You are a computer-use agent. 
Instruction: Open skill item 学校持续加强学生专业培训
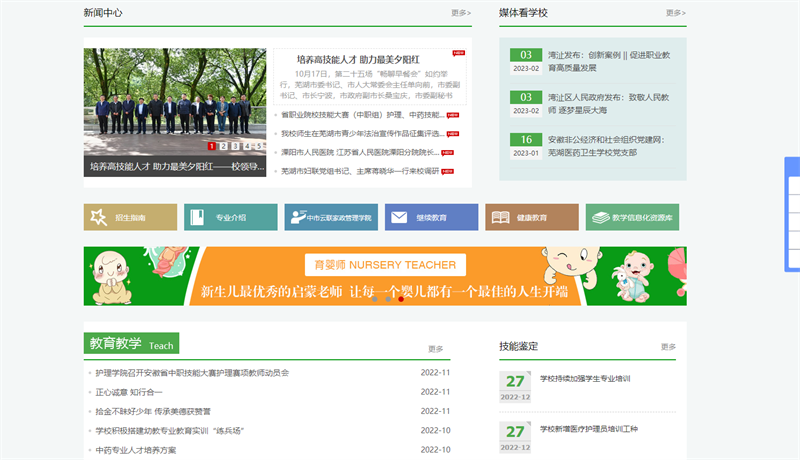click(x=585, y=378)
